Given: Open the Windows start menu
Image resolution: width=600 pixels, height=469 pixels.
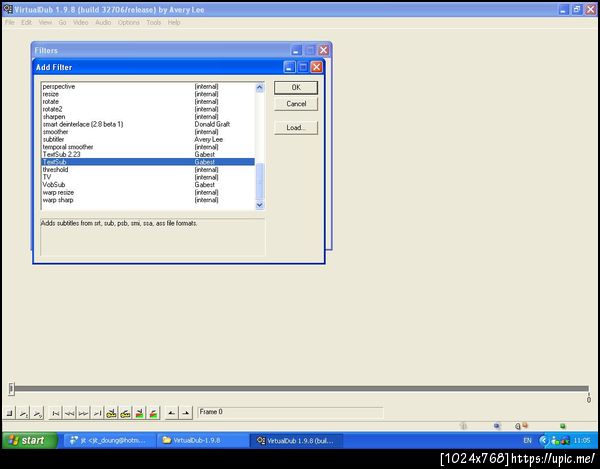Looking at the screenshot, I should tap(29, 440).
